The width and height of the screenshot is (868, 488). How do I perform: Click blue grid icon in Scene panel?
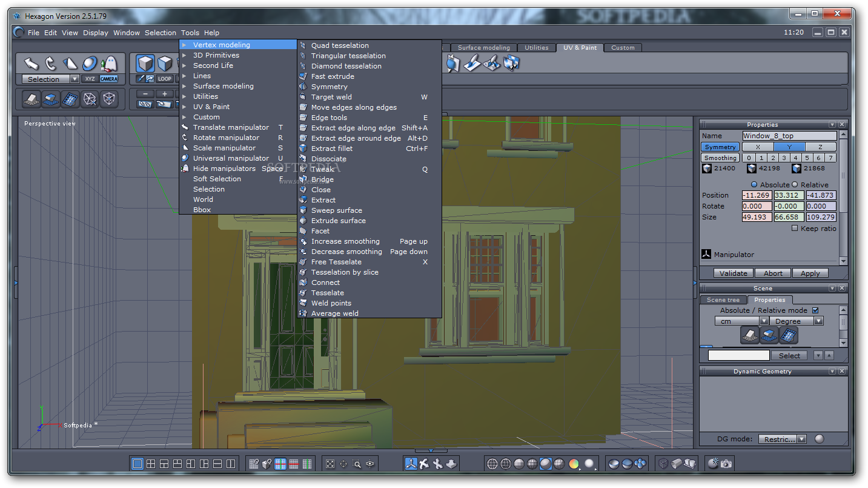click(x=788, y=335)
